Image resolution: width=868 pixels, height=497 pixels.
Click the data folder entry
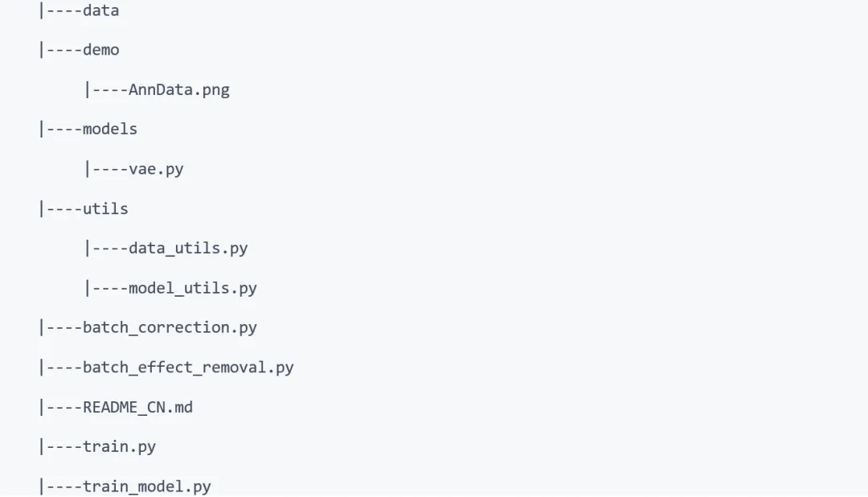pos(100,10)
